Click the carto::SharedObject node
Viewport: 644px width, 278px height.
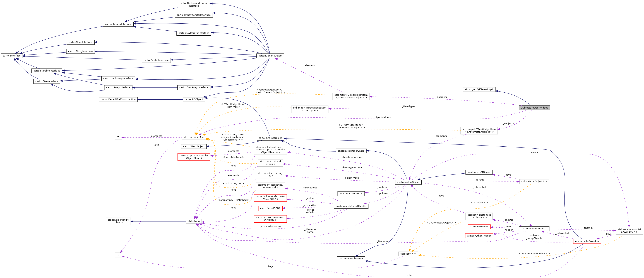coord(270,138)
